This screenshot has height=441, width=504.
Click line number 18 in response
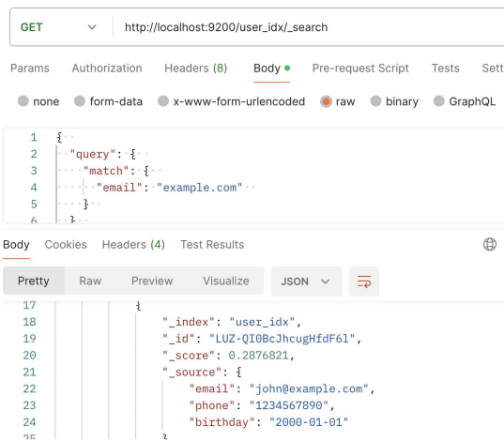pos(30,322)
